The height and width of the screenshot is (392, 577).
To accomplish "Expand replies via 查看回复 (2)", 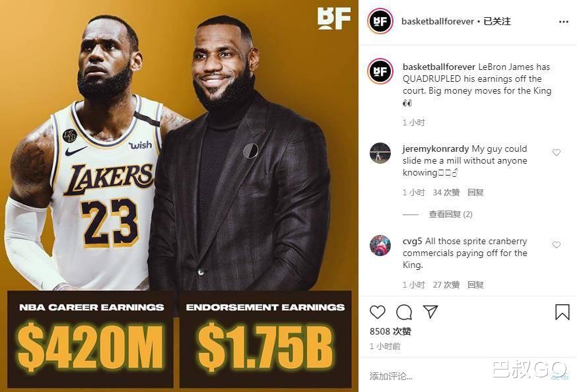I will point(452,214).
